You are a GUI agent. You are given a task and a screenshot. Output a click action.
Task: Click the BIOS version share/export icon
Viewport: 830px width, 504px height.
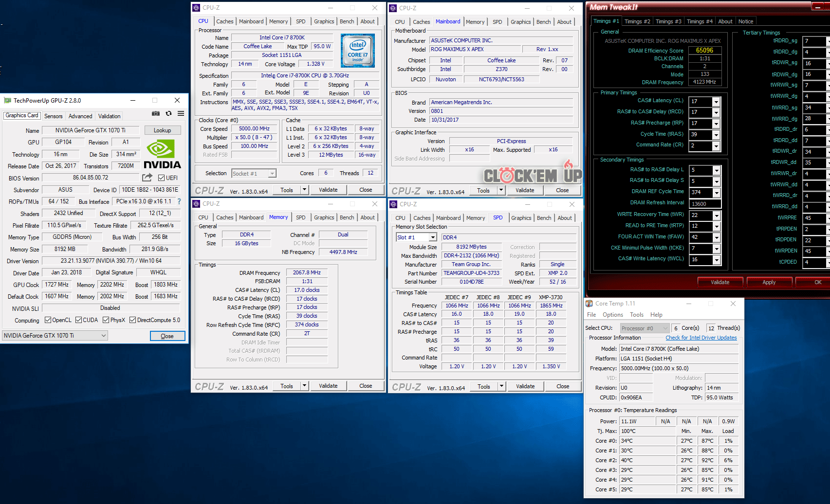pyautogui.click(x=147, y=178)
